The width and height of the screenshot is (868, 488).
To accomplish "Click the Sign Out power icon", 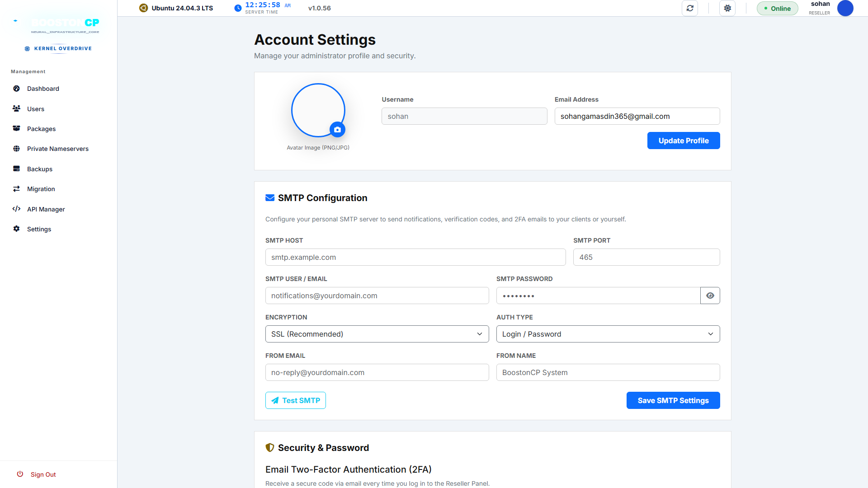I will [x=20, y=474].
